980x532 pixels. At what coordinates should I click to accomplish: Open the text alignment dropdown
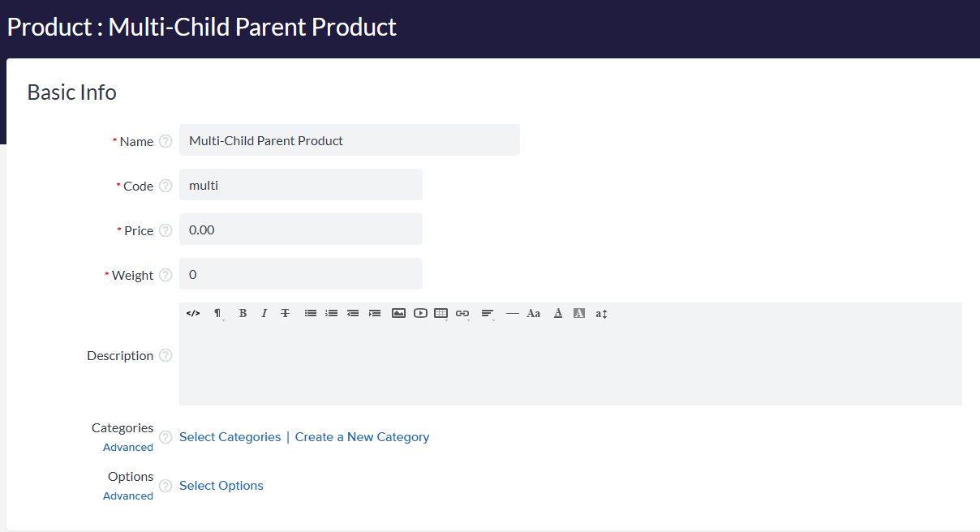tap(488, 313)
